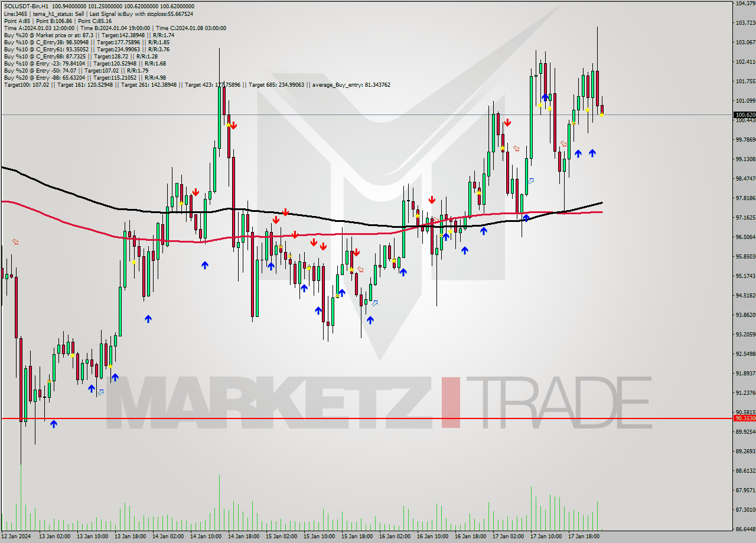Click 'Buy %20 @ Market price or at: 87.3' line
This screenshot has height=543, width=756.
click(x=89, y=35)
